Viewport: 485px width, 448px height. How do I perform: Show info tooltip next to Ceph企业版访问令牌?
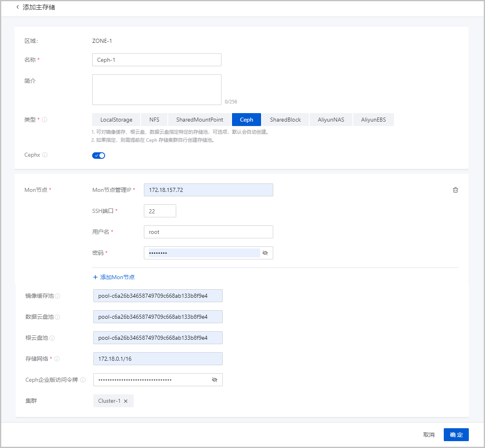tap(83, 380)
